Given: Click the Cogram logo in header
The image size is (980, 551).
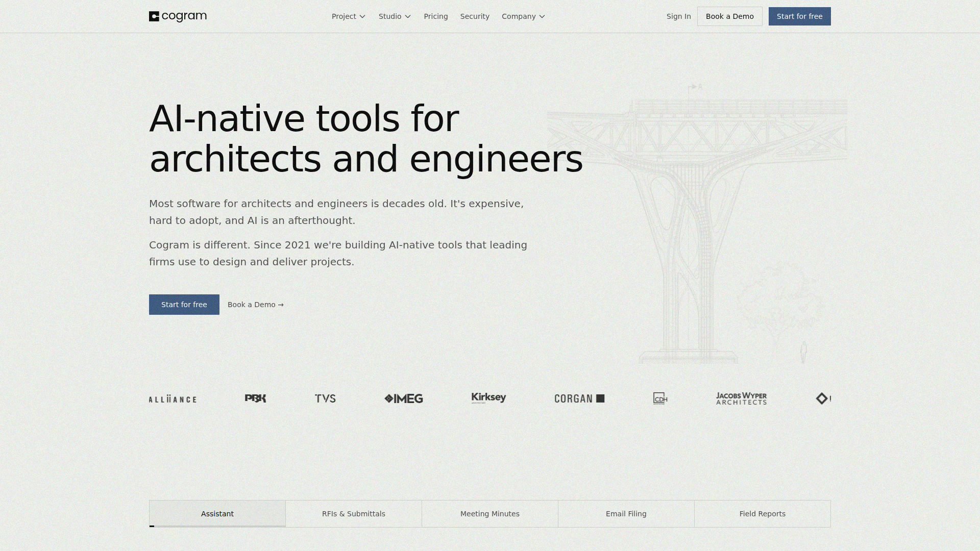Looking at the screenshot, I should (178, 16).
